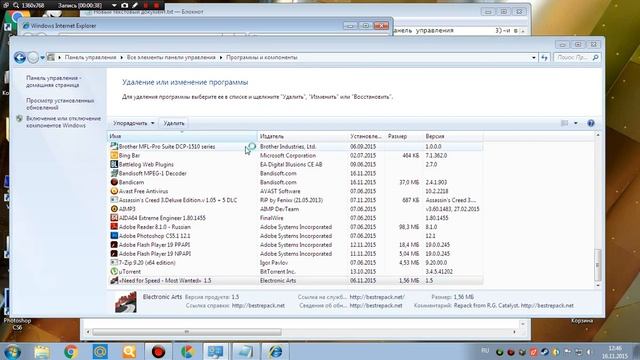This screenshot has height=360, width=640.
Task: Click the Brother MFL-Pro Suite program icon
Action: (x=114, y=146)
